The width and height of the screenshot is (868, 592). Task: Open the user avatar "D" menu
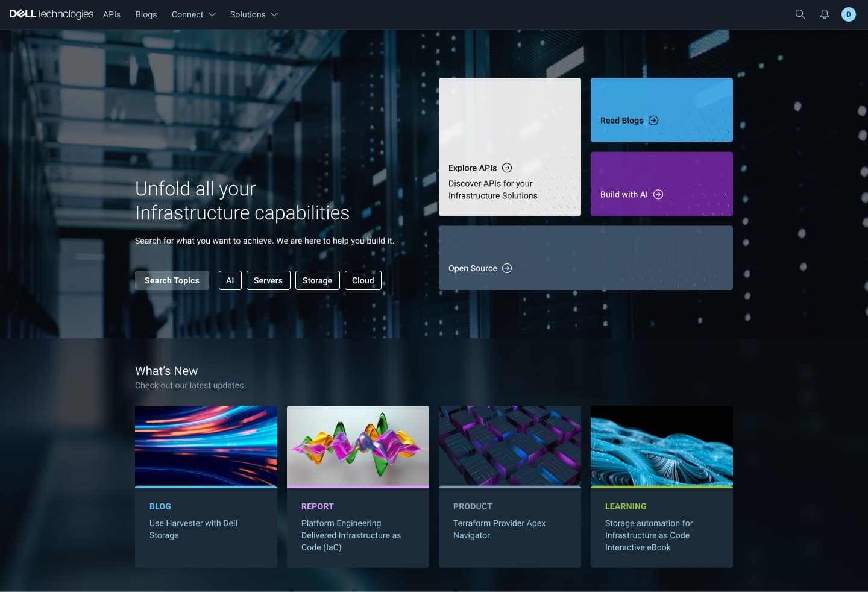point(849,14)
